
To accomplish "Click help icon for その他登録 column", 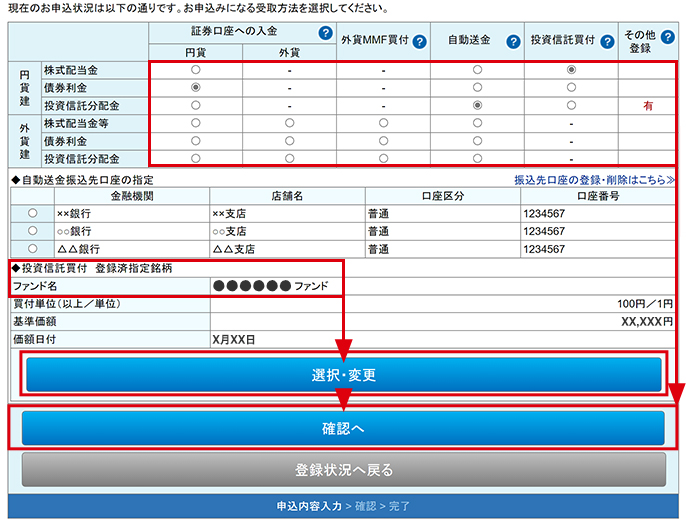I will pyautogui.click(x=667, y=35).
